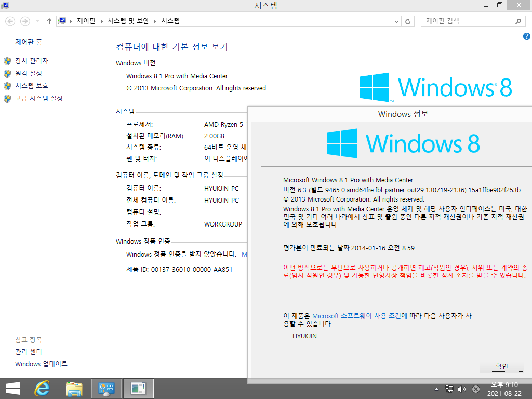The height and width of the screenshot is (399, 532).
Task: Click the Windows 정보 dialog title bar
Action: tap(390, 114)
